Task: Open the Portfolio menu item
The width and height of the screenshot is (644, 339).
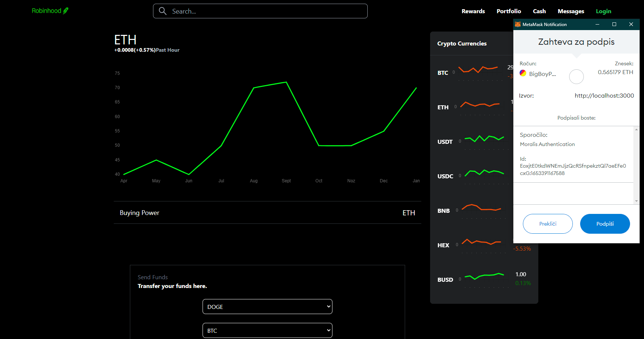Action: point(509,11)
